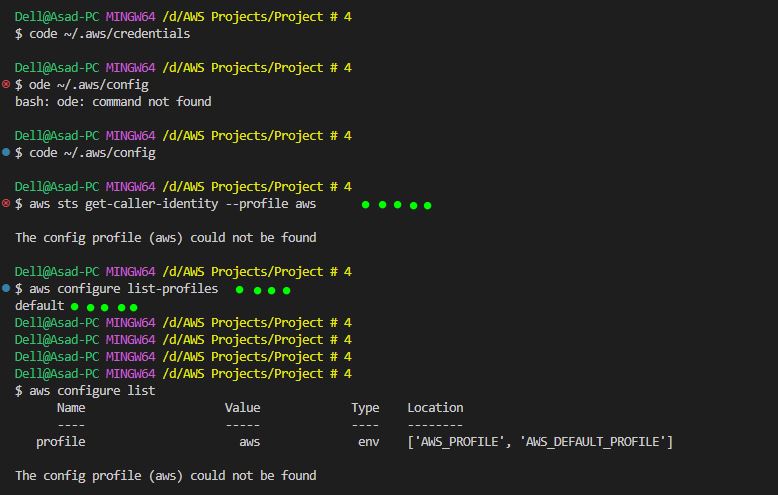Viewport: 778px width, 495px height.
Task: Click the 'Location' column header
Action: point(435,408)
